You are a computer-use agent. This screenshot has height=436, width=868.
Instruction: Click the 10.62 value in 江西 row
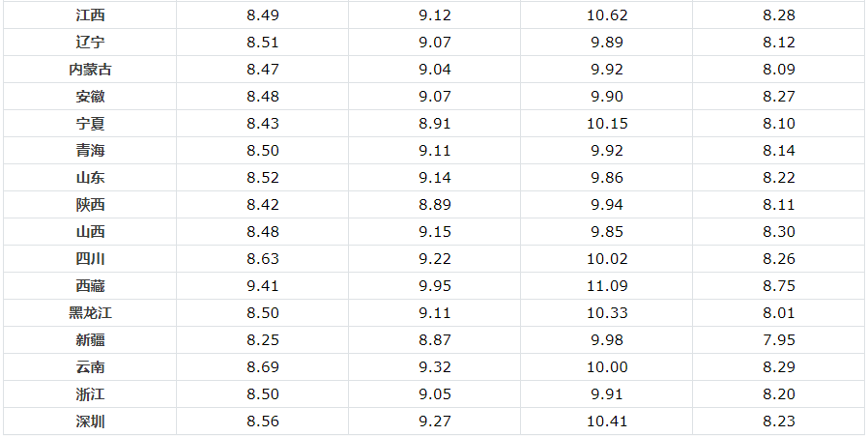pyautogui.click(x=607, y=15)
